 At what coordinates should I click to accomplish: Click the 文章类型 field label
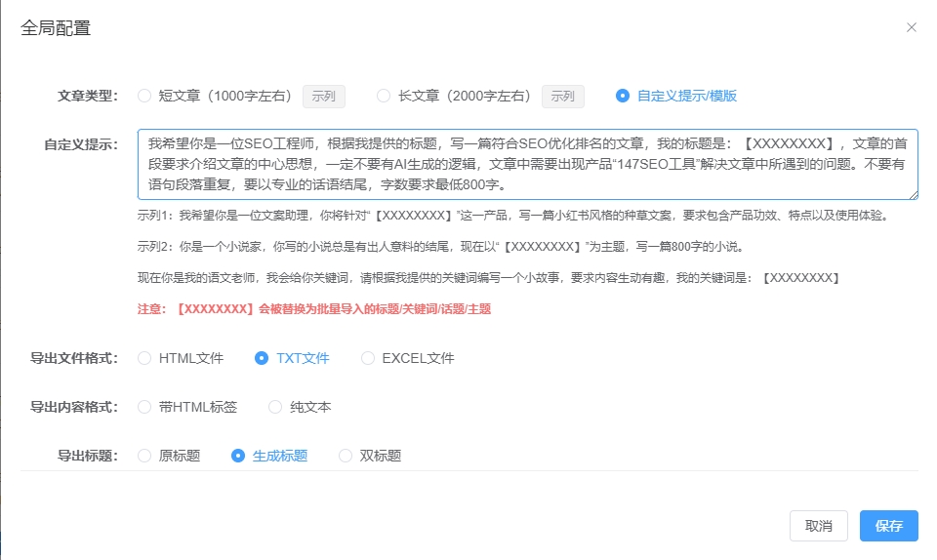click(x=88, y=97)
